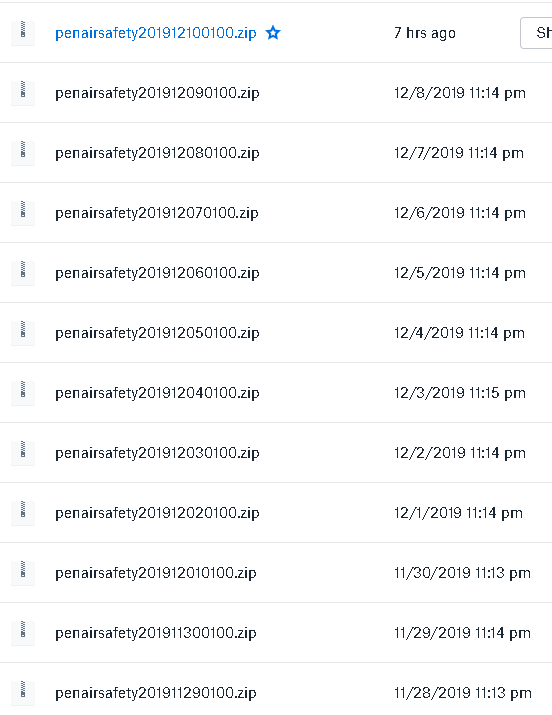Select the row dated 12/3/2019 11:15 pm
The image size is (552, 715).
[x=276, y=393]
